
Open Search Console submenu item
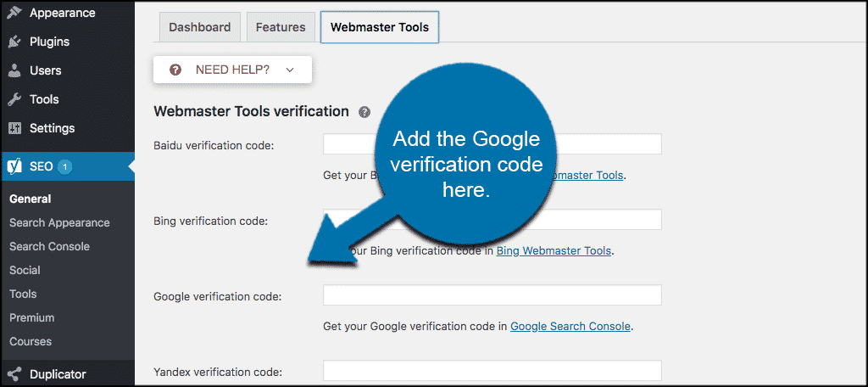[49, 246]
